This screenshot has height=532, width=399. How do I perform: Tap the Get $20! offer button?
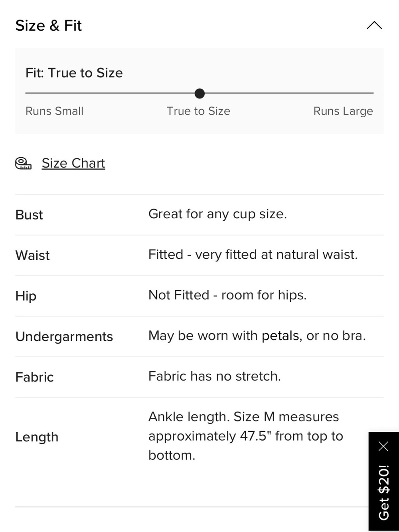point(383,492)
